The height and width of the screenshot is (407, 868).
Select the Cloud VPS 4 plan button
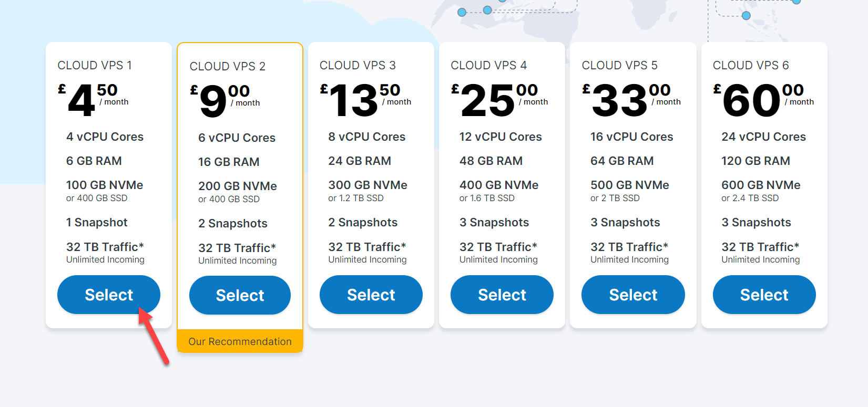pyautogui.click(x=502, y=295)
